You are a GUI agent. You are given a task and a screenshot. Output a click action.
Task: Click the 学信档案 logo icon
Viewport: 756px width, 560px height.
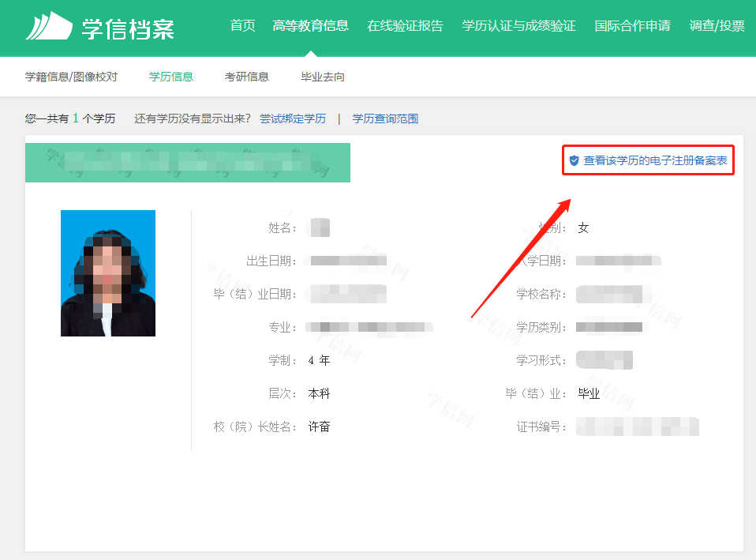(x=50, y=26)
